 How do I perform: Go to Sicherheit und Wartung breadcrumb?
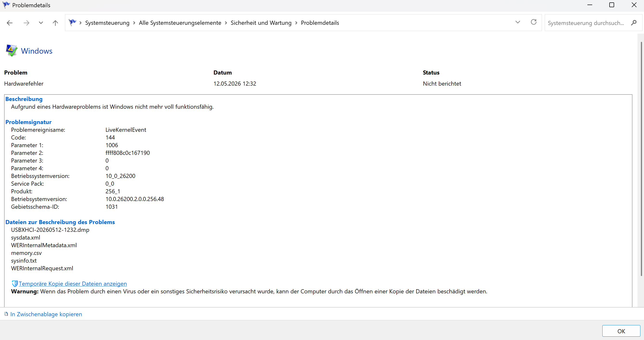(261, 23)
